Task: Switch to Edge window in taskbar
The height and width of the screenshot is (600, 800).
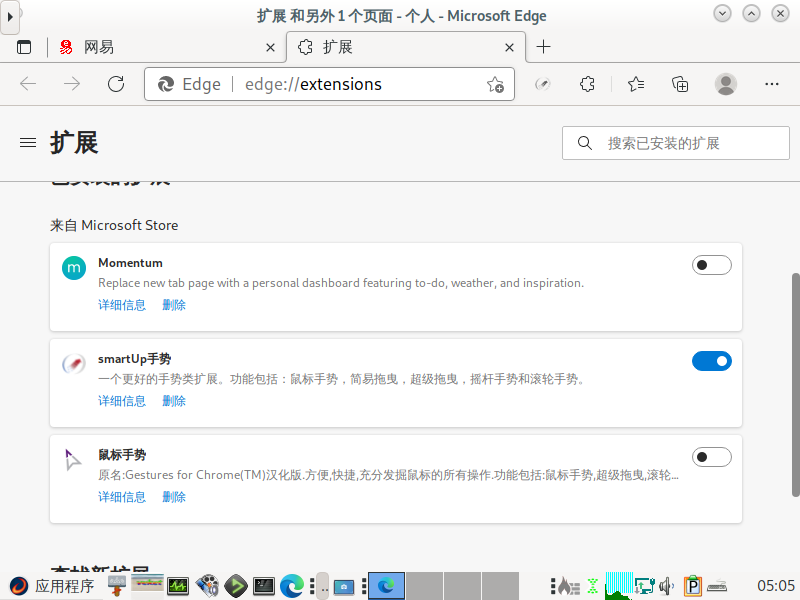Action: point(386,586)
